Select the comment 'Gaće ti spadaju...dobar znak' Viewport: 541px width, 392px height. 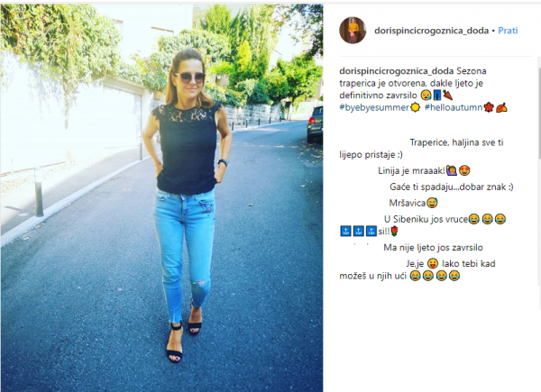click(x=452, y=187)
